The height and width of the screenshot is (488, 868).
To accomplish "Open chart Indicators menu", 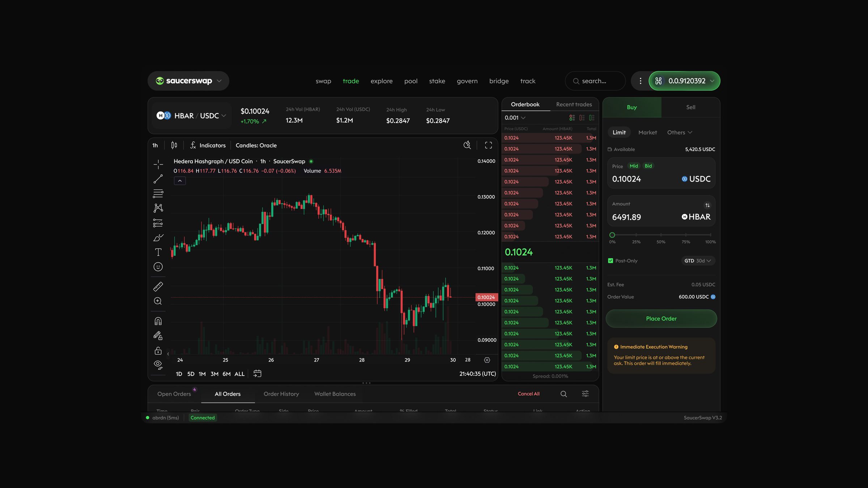I will point(208,145).
